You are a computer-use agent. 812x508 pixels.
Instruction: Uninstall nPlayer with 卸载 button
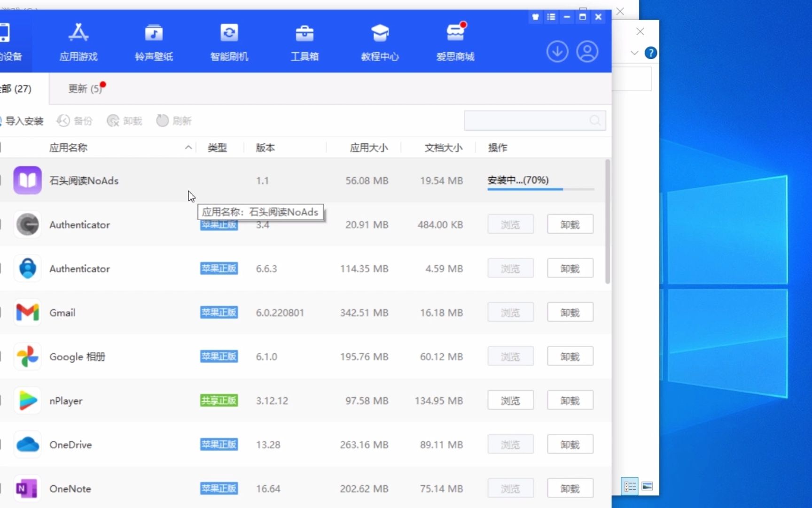(x=570, y=400)
